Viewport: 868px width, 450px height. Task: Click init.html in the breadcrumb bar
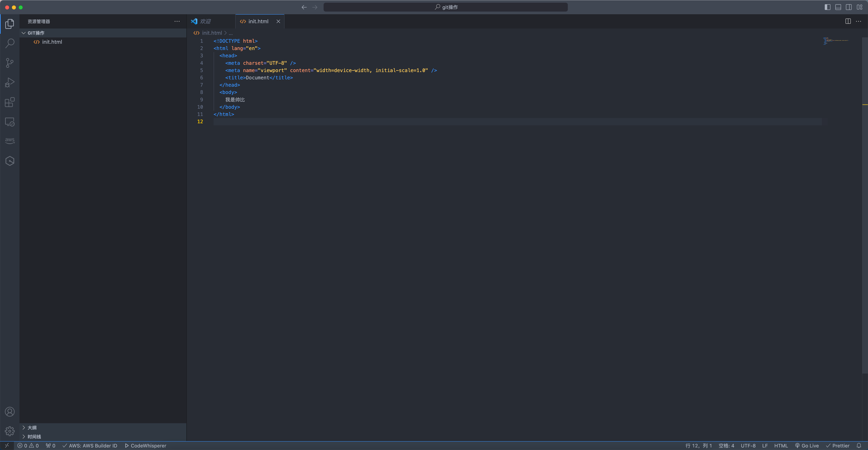pos(212,33)
